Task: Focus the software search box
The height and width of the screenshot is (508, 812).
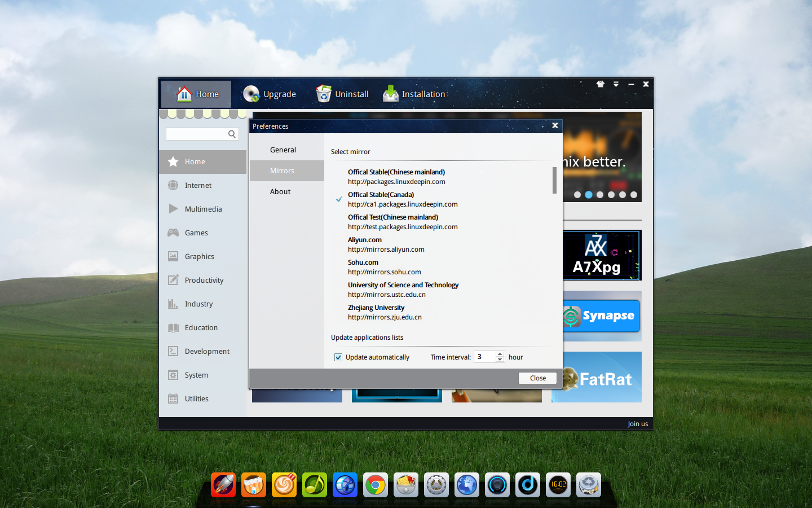Action: pos(197,134)
